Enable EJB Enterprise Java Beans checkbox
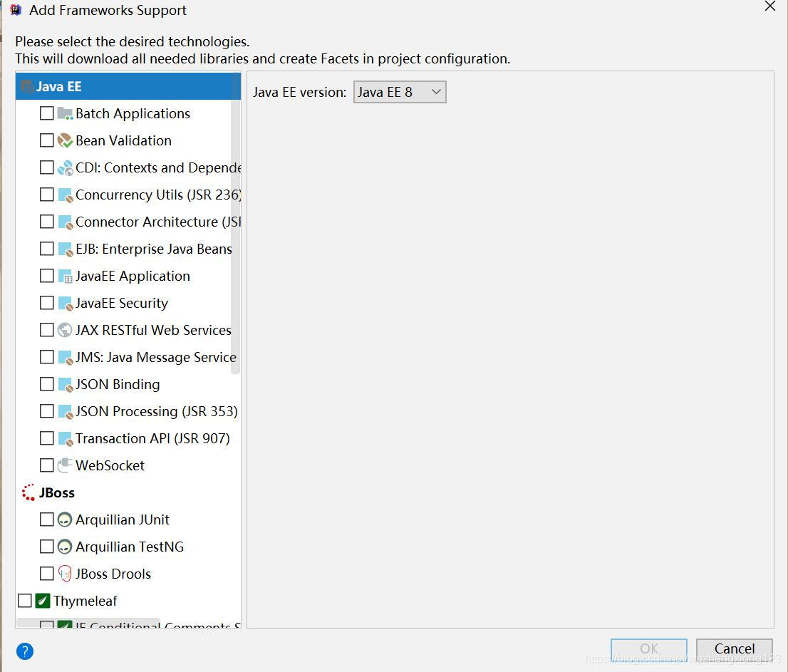Image resolution: width=788 pixels, height=672 pixels. point(47,249)
